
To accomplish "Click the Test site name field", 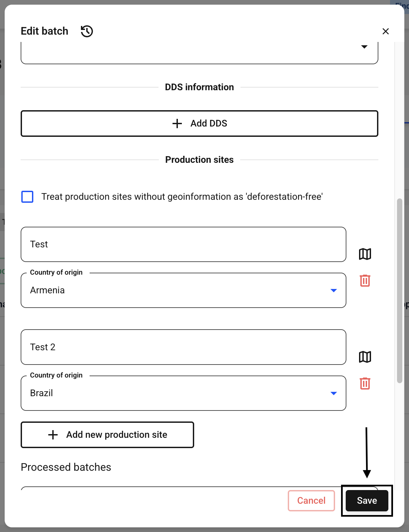I will pyautogui.click(x=184, y=244).
